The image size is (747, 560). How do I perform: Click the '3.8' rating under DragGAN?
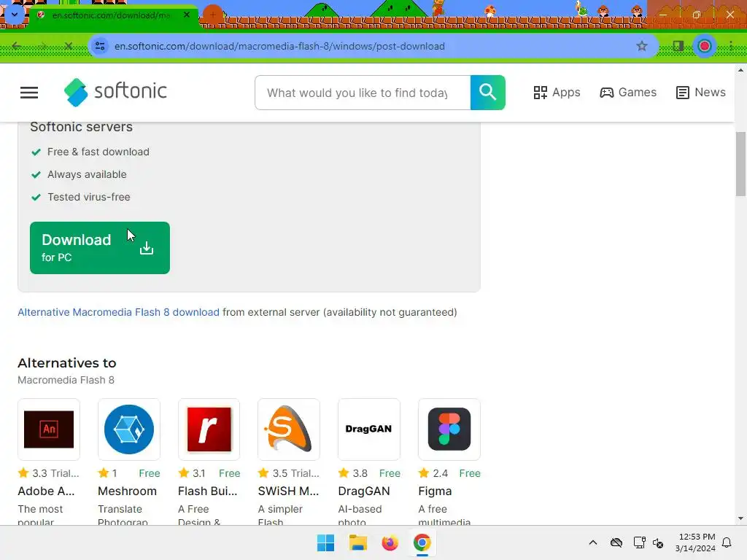360,473
